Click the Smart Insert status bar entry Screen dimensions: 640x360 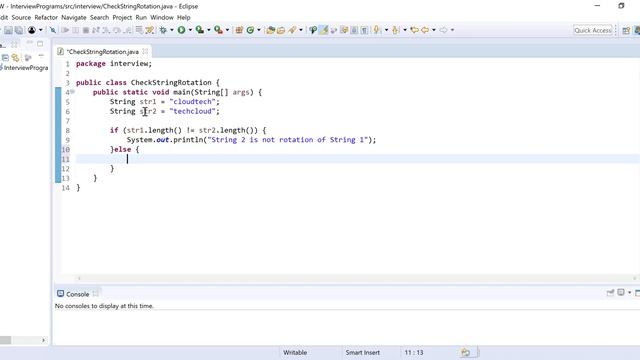tap(362, 352)
